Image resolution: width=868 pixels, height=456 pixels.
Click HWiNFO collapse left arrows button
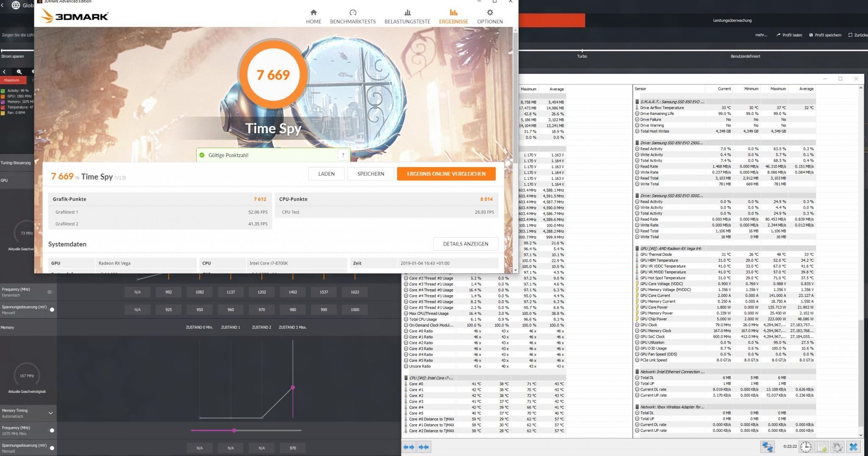pos(409,447)
